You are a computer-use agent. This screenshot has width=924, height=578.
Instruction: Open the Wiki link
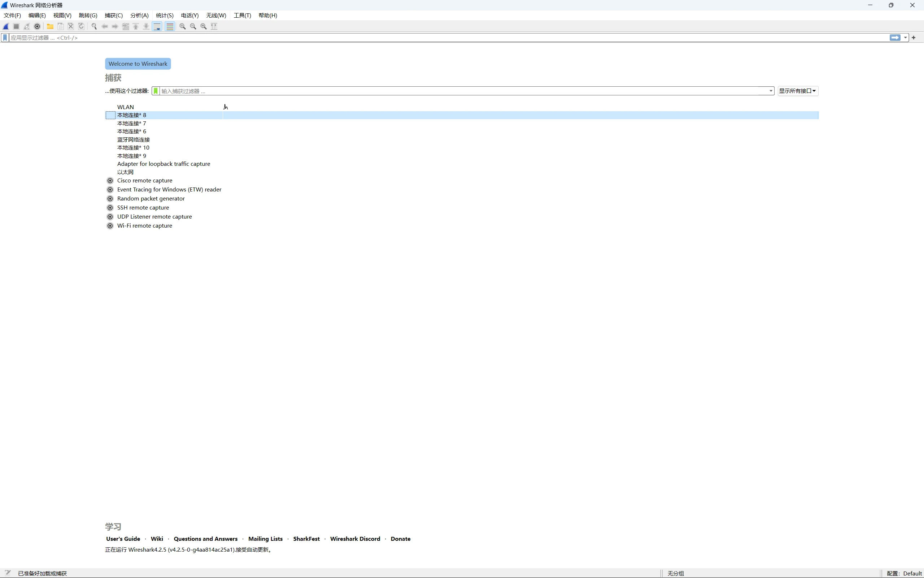(x=157, y=539)
